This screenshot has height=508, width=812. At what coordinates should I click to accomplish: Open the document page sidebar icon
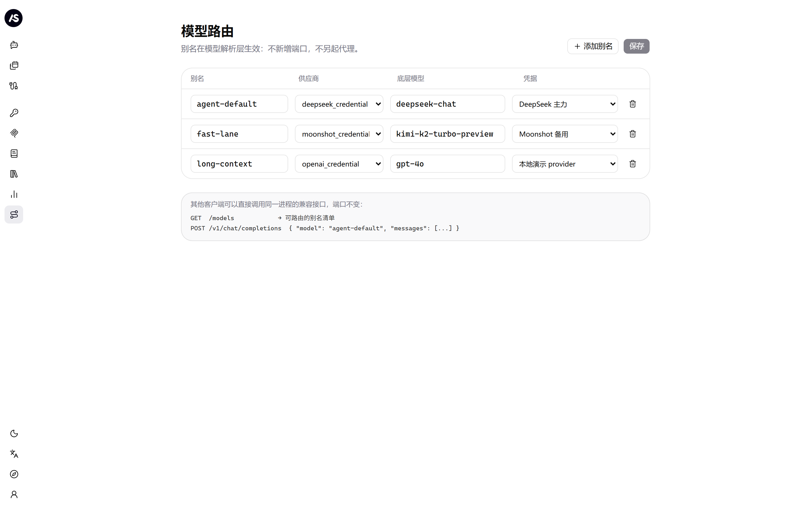point(14,154)
